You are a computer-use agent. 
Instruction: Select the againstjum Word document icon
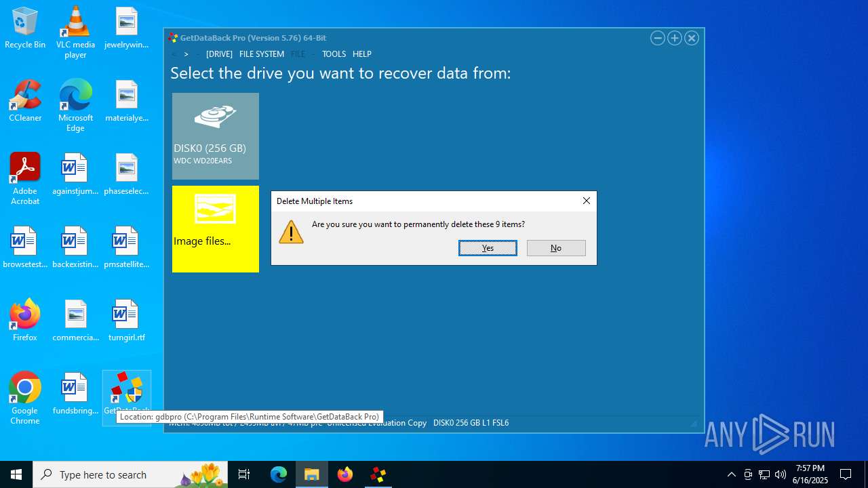pyautogui.click(x=75, y=175)
